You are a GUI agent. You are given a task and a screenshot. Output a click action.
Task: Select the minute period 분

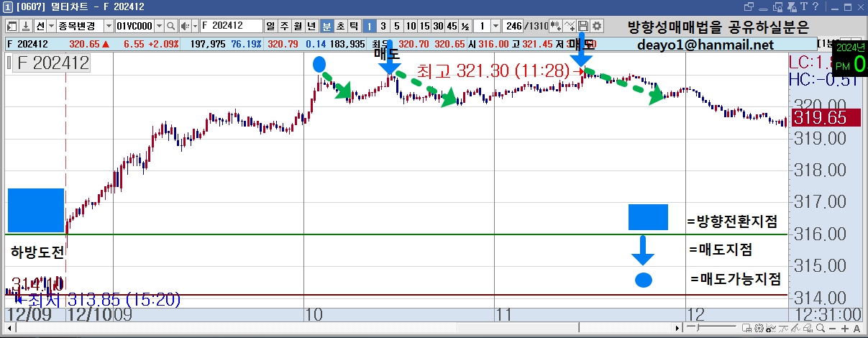326,26
